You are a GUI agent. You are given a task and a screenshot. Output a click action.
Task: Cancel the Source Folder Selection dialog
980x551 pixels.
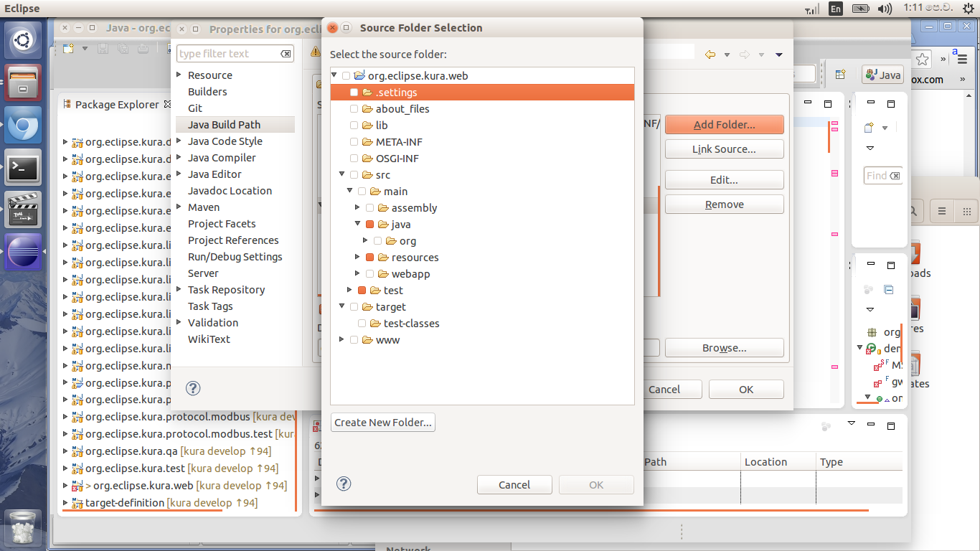point(514,485)
